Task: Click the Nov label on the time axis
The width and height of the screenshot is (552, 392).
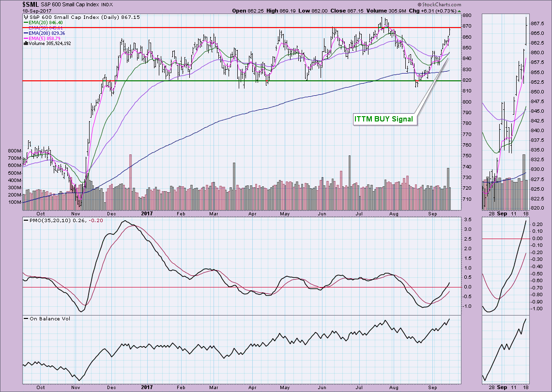Action: click(77, 212)
